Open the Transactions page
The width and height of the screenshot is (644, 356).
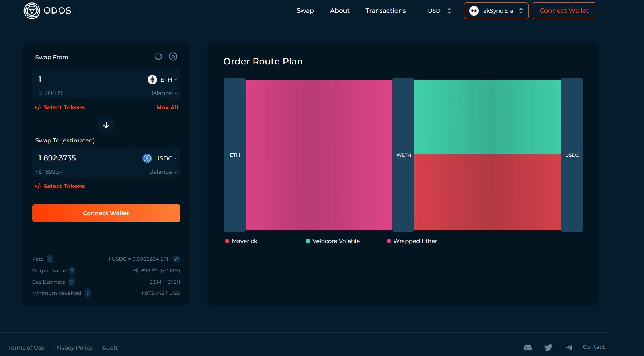pyautogui.click(x=386, y=11)
